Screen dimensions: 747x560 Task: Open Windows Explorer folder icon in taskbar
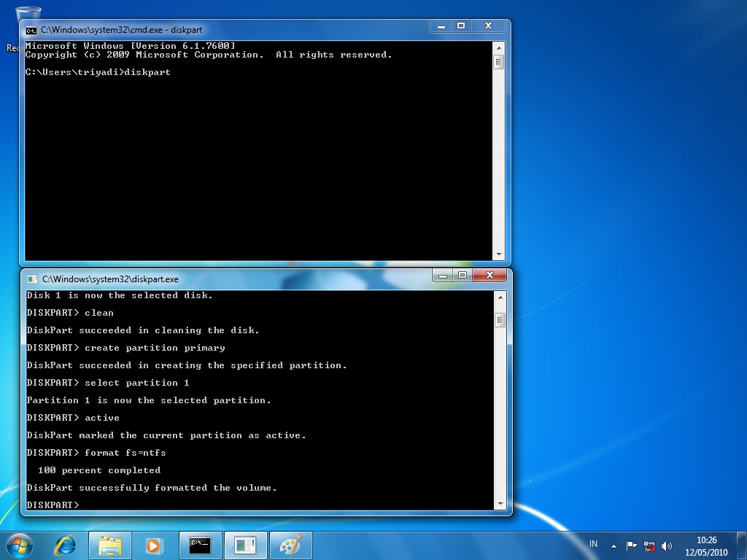110,545
